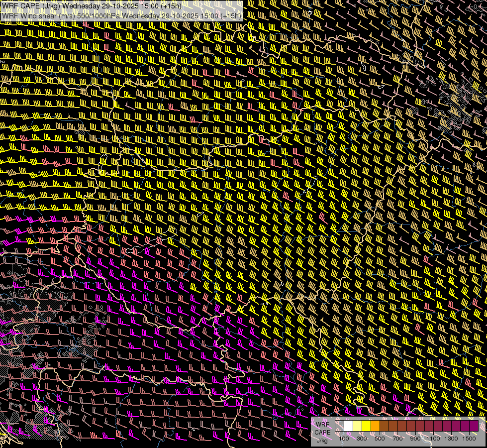The height and width of the screenshot is (448, 487).
Task: Select the orange CAPE legend swatch
Action: [375, 426]
